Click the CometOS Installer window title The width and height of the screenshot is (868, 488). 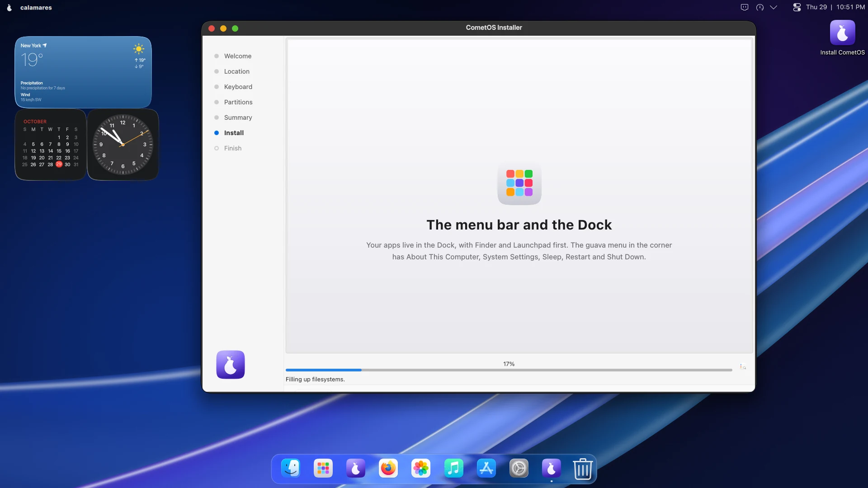point(494,28)
